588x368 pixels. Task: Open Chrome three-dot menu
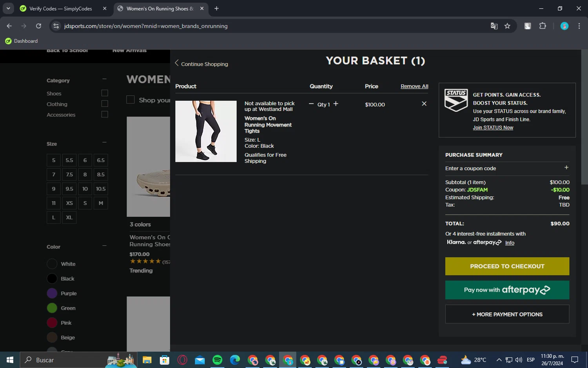pos(579,26)
